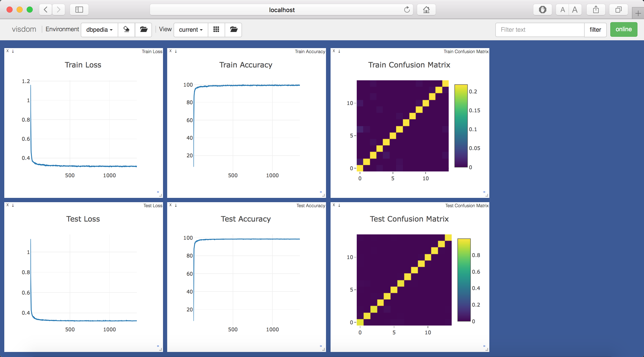
Task: Click the Filter text input field
Action: [540, 29]
